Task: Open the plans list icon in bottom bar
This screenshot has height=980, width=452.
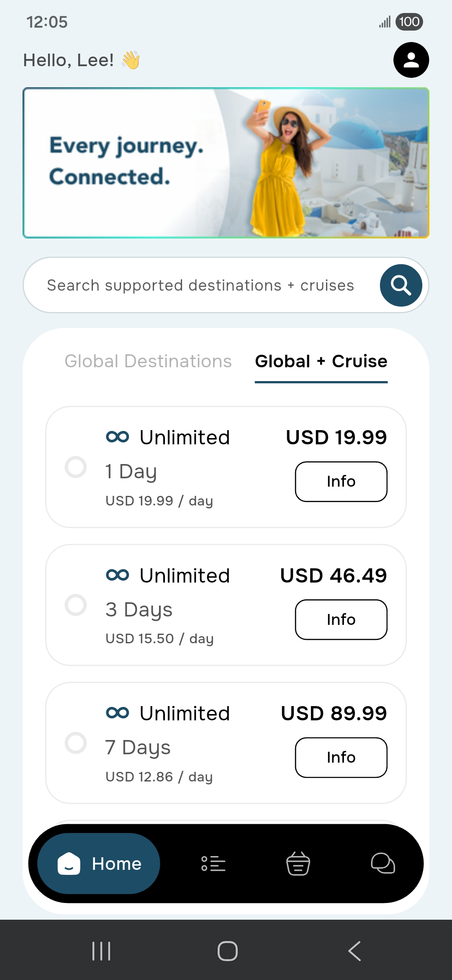Action: (x=213, y=864)
